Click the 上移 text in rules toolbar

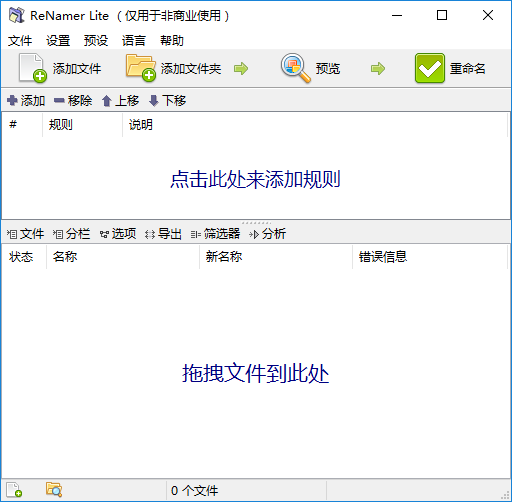(x=127, y=101)
